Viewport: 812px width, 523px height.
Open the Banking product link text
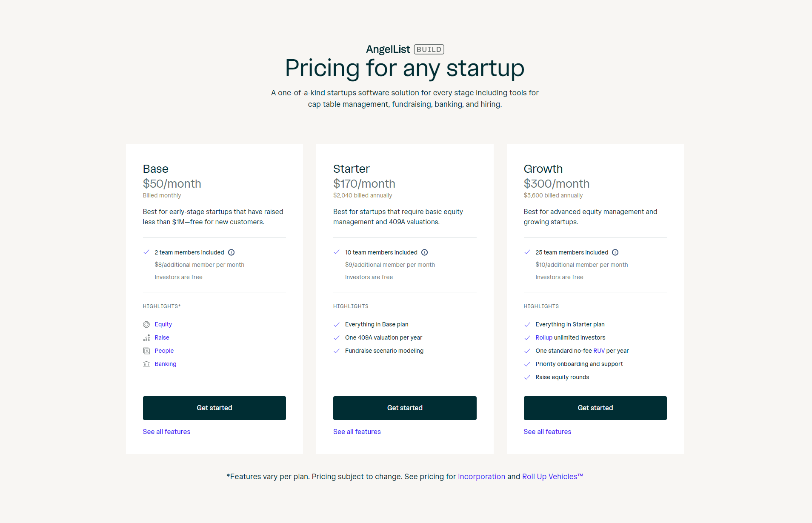coord(165,364)
